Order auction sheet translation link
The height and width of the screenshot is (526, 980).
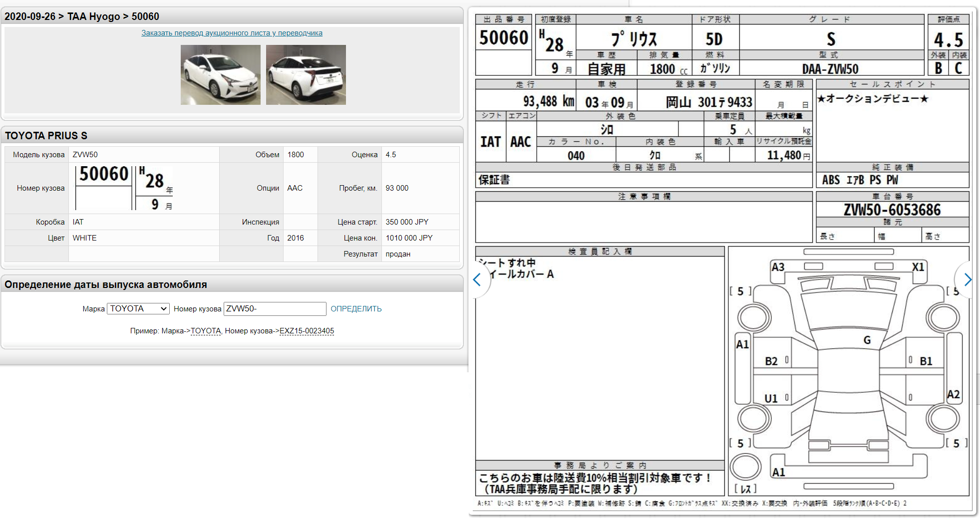point(232,33)
